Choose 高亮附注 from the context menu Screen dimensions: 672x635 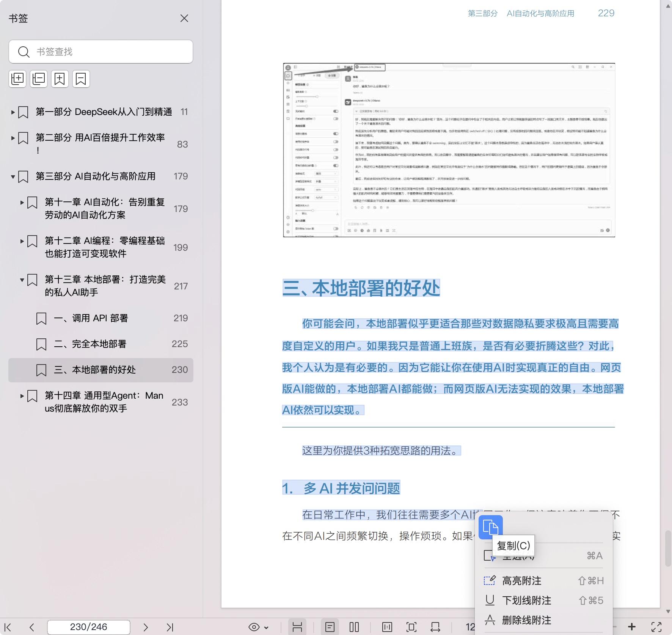(522, 581)
